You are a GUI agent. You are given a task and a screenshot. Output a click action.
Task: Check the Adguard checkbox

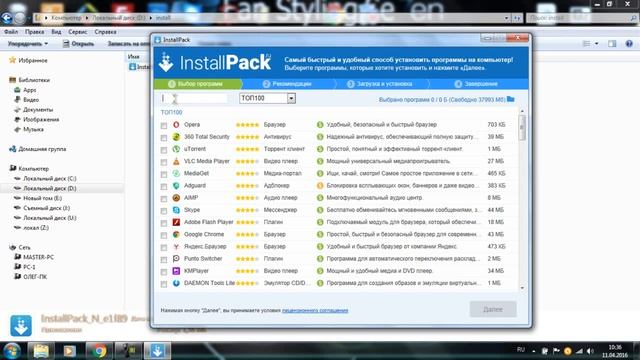point(164,187)
